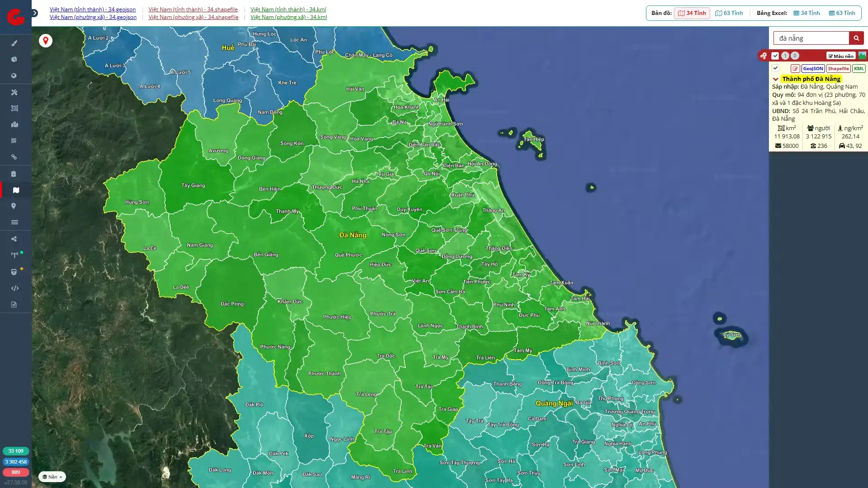Switch the map to 63 Tỉnh mode

(729, 13)
